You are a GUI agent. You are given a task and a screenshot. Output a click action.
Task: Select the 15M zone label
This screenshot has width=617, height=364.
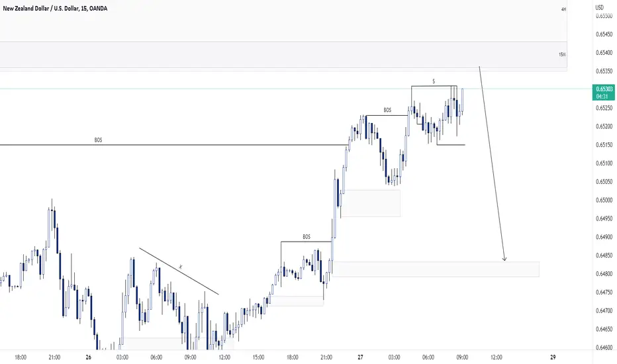(562, 55)
